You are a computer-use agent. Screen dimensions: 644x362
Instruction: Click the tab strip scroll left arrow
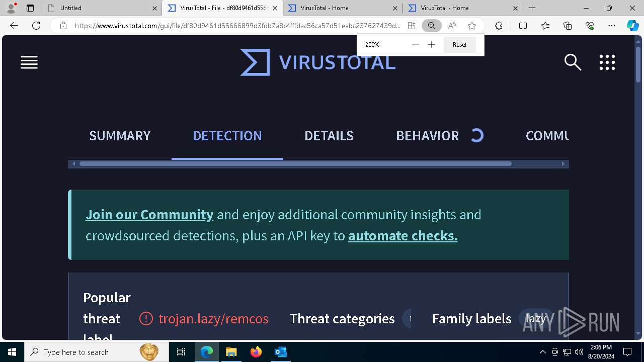point(73,164)
